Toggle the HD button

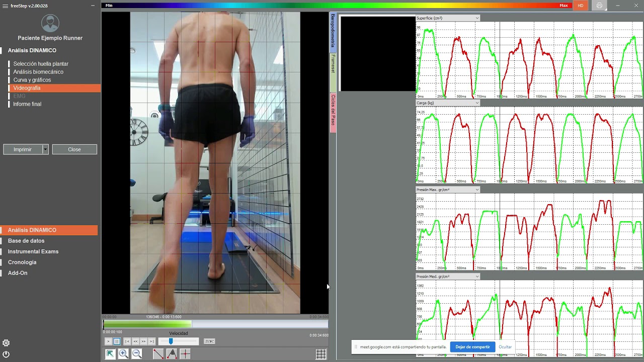coord(580,6)
